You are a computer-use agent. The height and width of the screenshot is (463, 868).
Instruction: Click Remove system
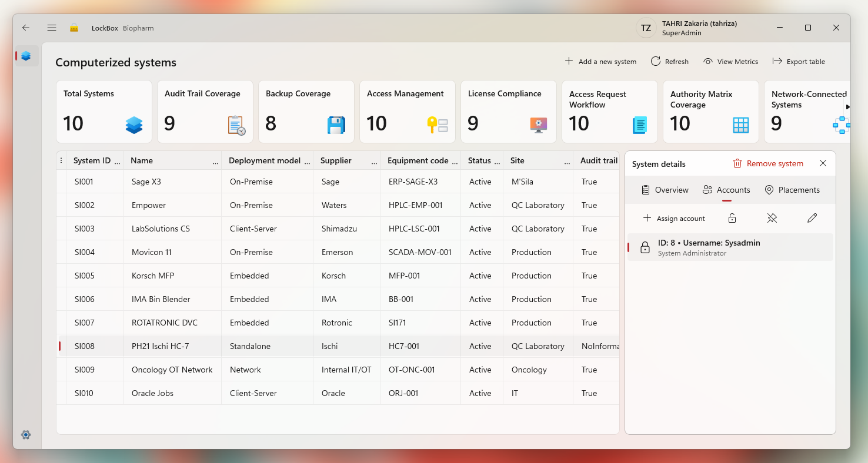768,163
